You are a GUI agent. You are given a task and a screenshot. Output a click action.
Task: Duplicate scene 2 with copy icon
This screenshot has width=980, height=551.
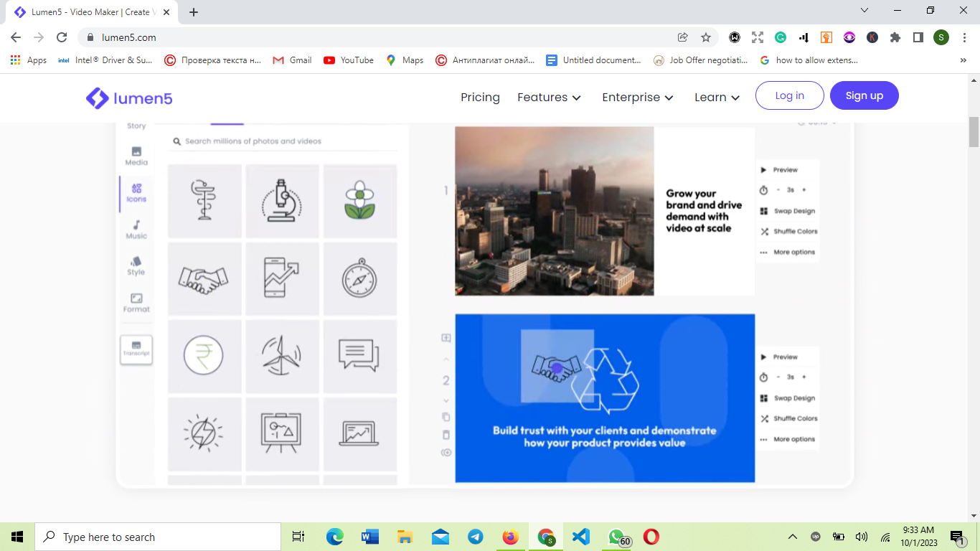click(446, 417)
